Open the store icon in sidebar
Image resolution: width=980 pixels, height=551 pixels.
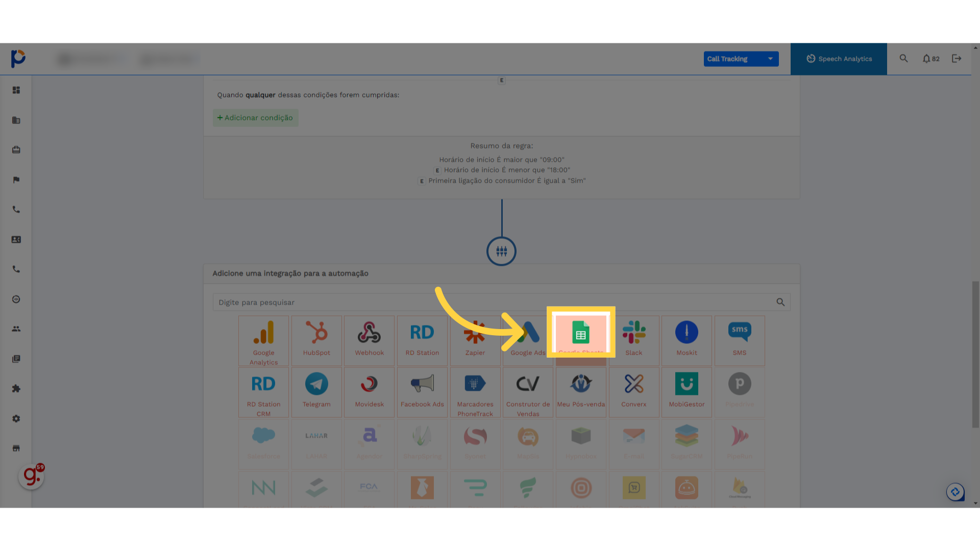pos(16,448)
